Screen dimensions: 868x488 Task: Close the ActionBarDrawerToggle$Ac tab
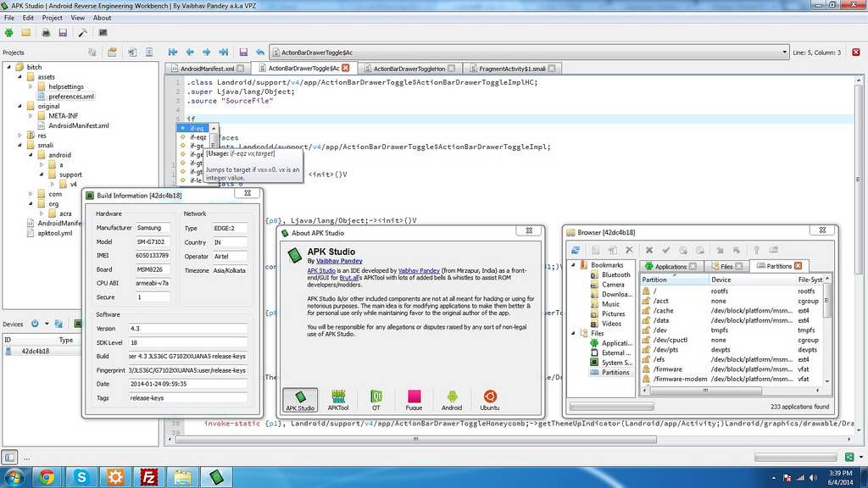click(x=346, y=68)
